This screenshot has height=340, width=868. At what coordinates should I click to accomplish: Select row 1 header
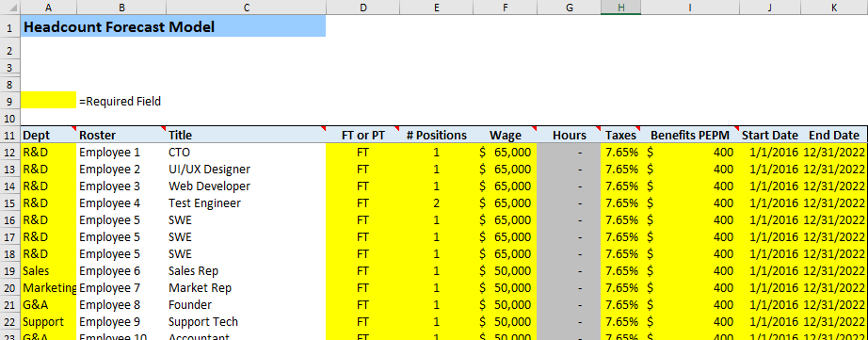point(10,26)
